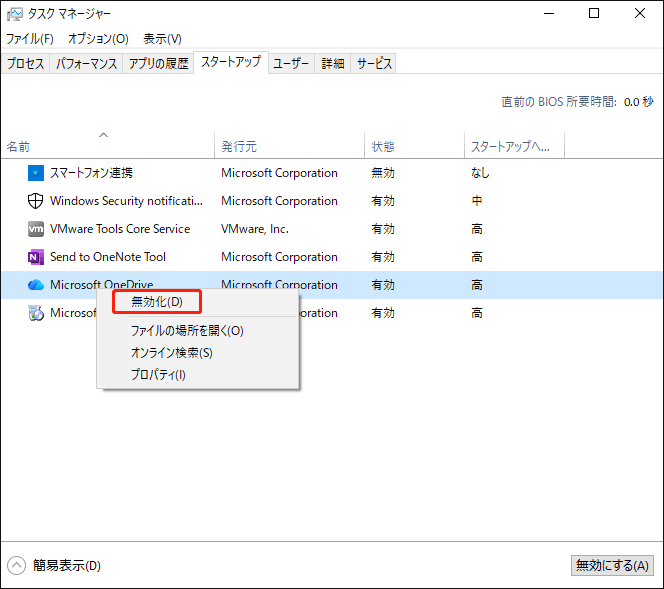This screenshot has width=664, height=589.
Task: Click the Windows Security shield icon
Action: [x=36, y=201]
